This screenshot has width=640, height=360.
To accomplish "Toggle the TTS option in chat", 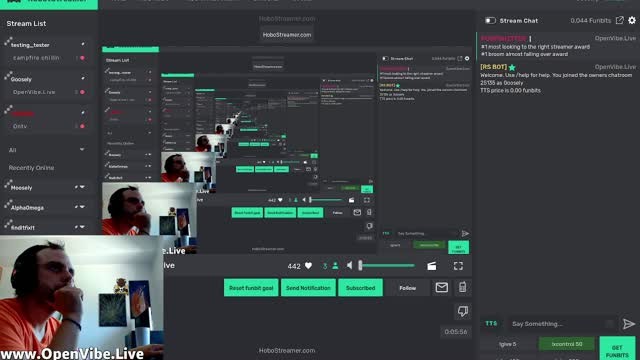I will pos(491,323).
